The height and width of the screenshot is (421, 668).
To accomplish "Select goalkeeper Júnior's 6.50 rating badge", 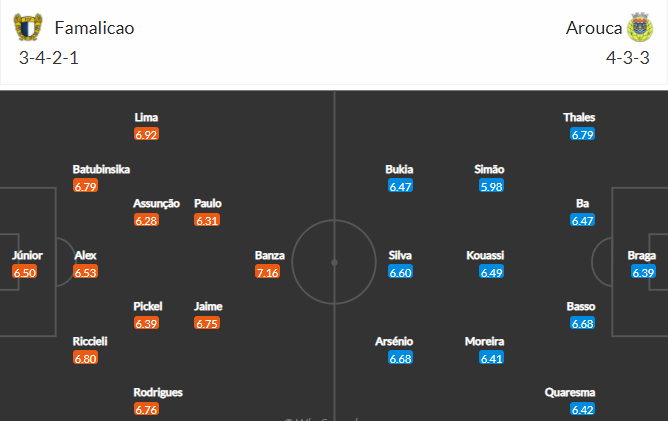I will pos(25,272).
